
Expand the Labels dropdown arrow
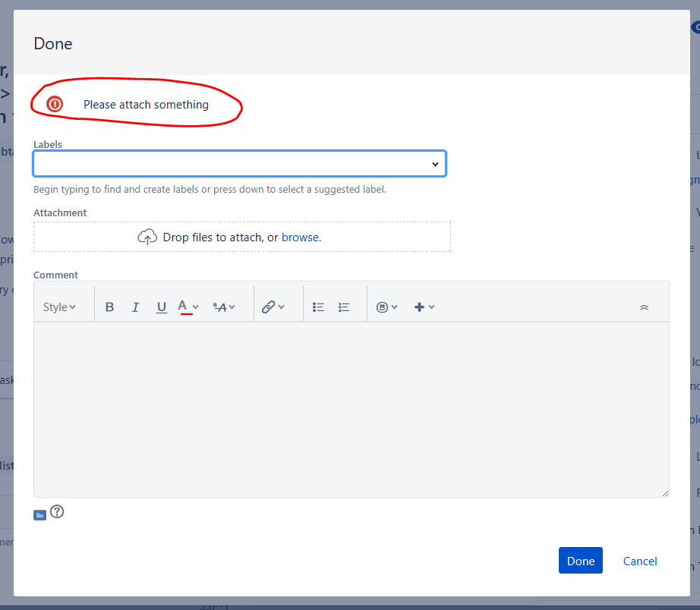click(435, 164)
